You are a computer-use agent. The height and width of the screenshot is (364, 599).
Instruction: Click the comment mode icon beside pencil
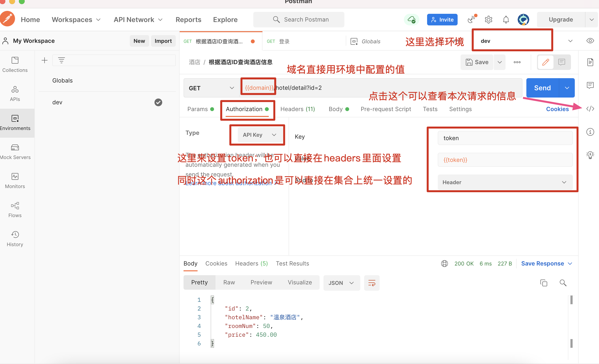pyautogui.click(x=561, y=62)
